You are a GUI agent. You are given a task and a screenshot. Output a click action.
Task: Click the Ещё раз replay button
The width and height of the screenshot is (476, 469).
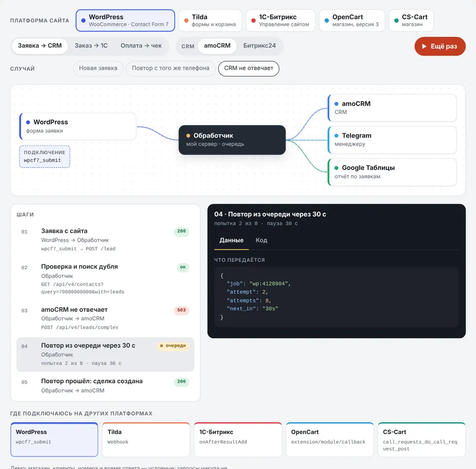(440, 46)
